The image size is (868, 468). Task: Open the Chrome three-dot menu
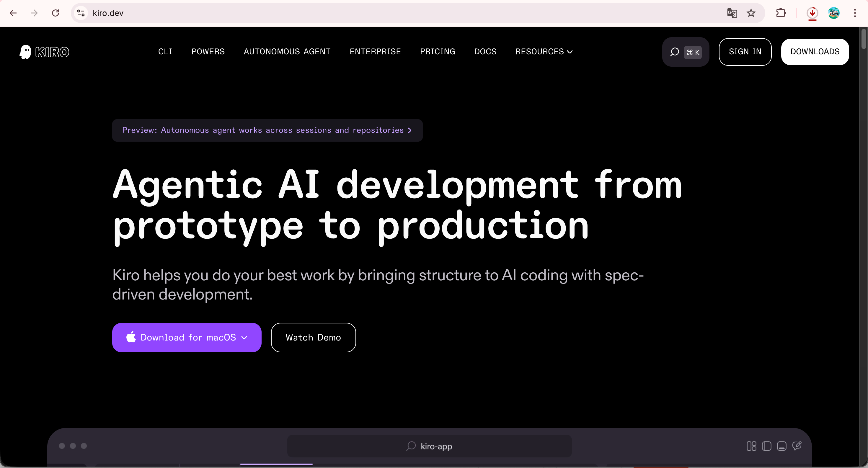(855, 13)
